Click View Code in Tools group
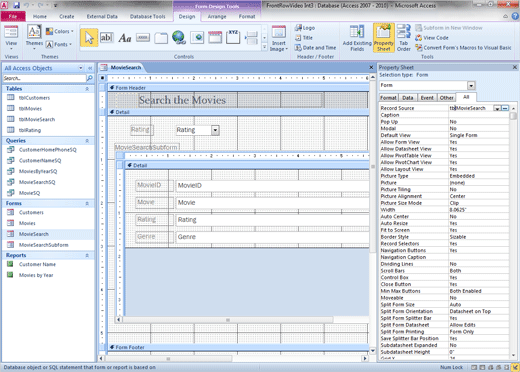The width and height of the screenshot is (520, 372). click(432, 38)
